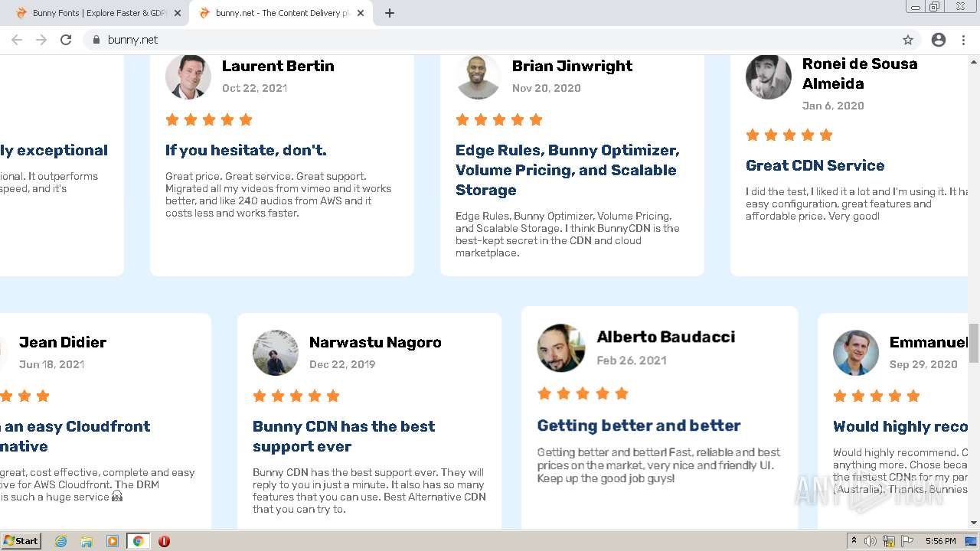Screen dimensions: 980x551
Task: Click the star rating in Laurent Bertin's review
Action: click(x=209, y=119)
